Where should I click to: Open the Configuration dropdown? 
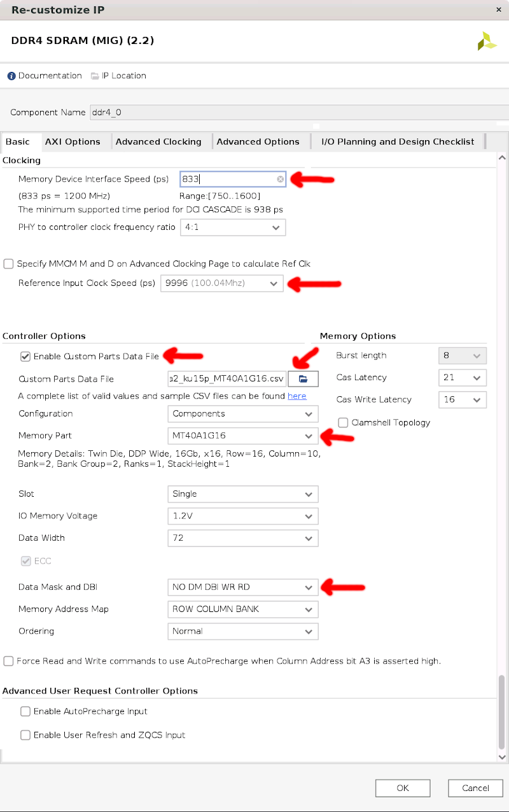point(243,414)
